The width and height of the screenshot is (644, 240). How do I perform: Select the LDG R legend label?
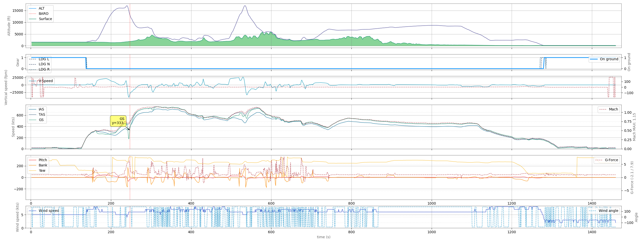click(44, 69)
